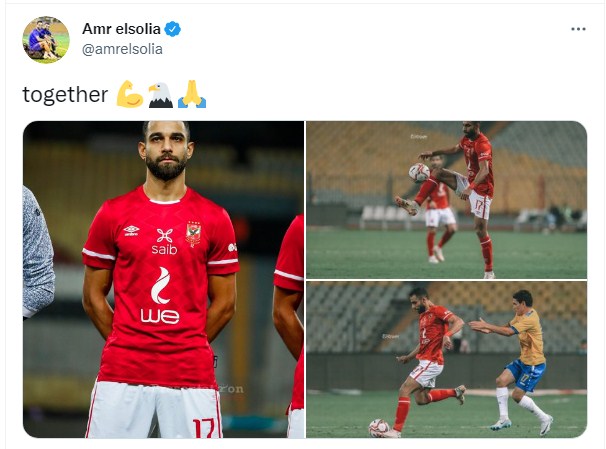
Task: Open Amr elsolia's profile avatar
Action: coord(46,39)
